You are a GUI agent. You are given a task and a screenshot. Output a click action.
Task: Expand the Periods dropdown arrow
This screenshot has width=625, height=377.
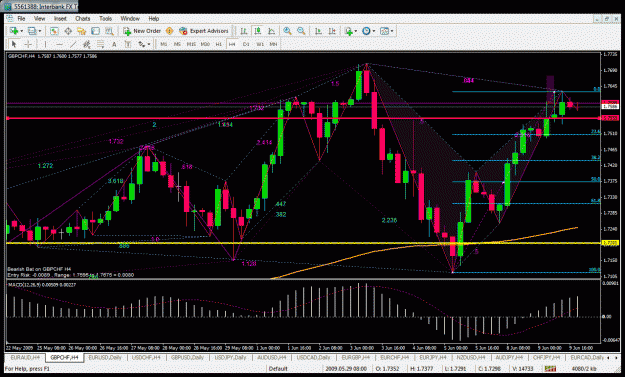pyautogui.click(x=373, y=31)
